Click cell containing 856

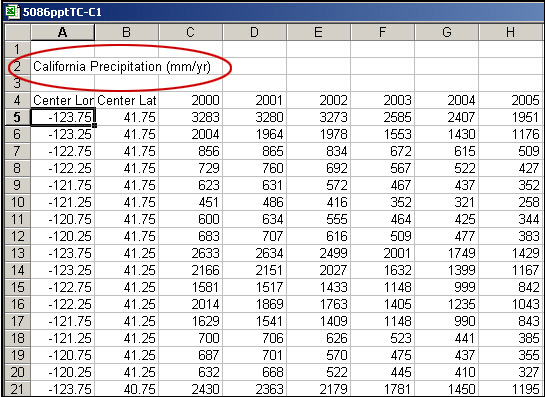click(x=190, y=151)
